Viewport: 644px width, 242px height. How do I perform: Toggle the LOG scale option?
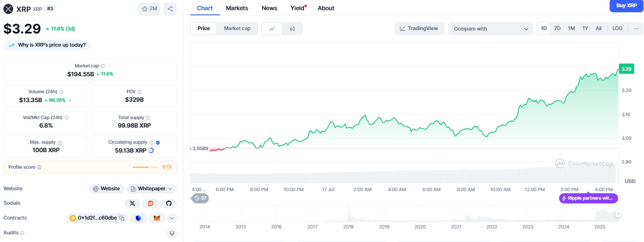pos(617,28)
